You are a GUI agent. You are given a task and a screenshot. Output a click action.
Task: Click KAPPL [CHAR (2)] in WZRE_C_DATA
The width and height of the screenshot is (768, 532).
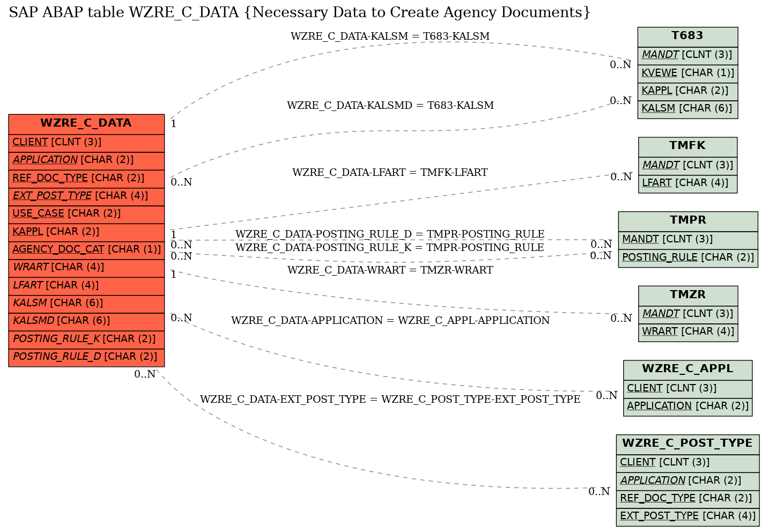(x=86, y=232)
